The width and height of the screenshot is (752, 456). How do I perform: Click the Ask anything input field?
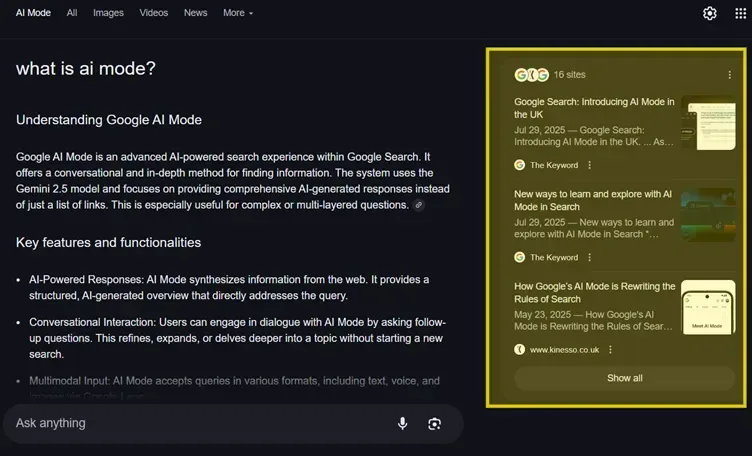[x=200, y=423]
